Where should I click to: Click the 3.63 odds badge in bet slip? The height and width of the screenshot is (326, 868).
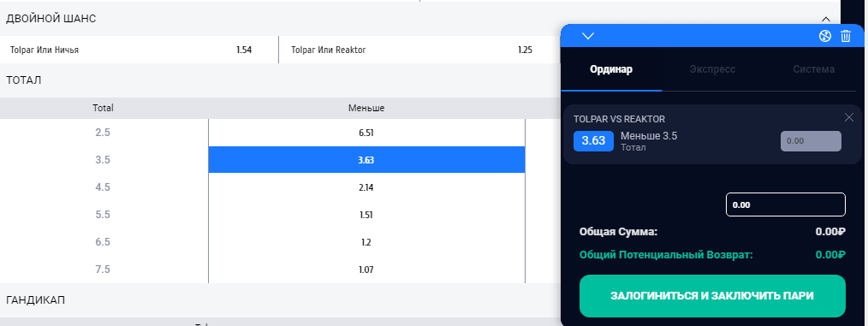click(593, 140)
